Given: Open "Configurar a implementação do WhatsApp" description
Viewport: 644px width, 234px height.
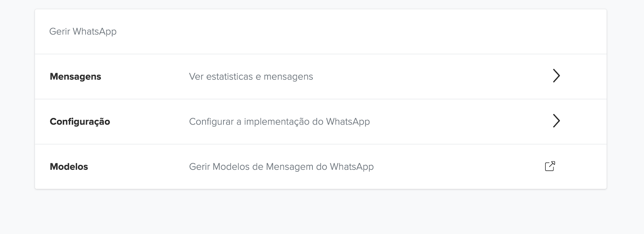Looking at the screenshot, I should tap(279, 122).
